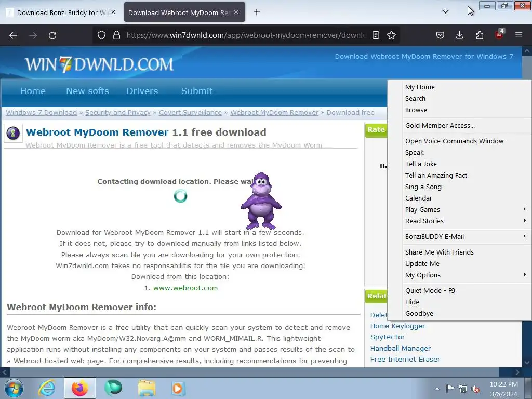Viewport: 532px width, 399px height.
Task: Show hidden tray icons arrow
Action: [437, 389]
